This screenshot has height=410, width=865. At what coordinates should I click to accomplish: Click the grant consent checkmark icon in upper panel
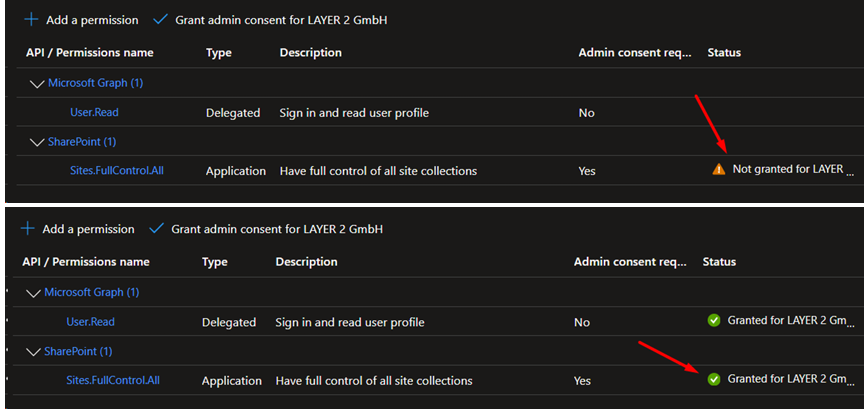click(161, 20)
